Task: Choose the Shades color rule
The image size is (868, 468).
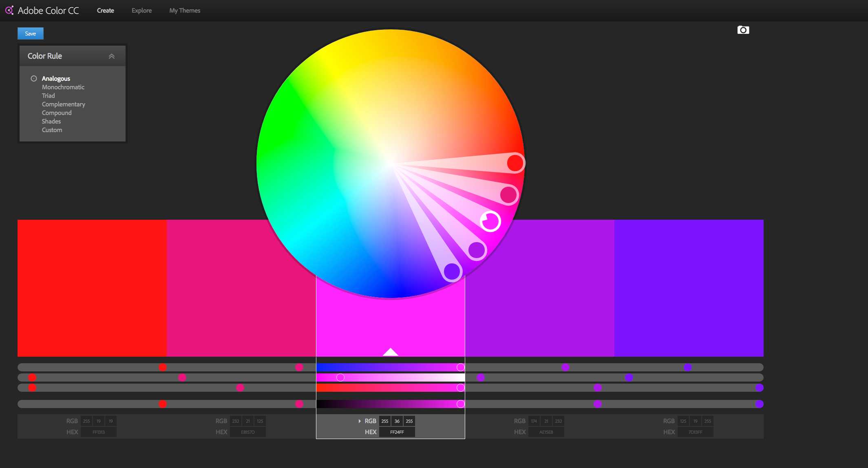Action: pyautogui.click(x=51, y=121)
